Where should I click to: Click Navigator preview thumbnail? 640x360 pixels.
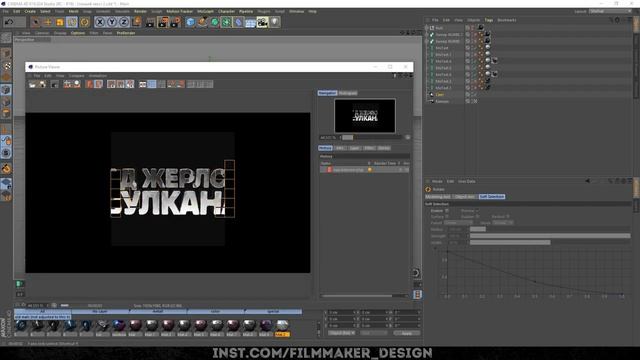tap(364, 116)
